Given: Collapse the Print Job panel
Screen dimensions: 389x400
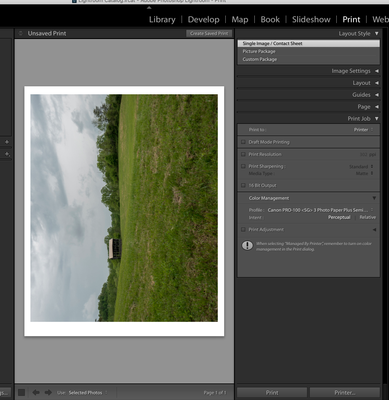Looking at the screenshot, I should pyautogui.click(x=377, y=118).
